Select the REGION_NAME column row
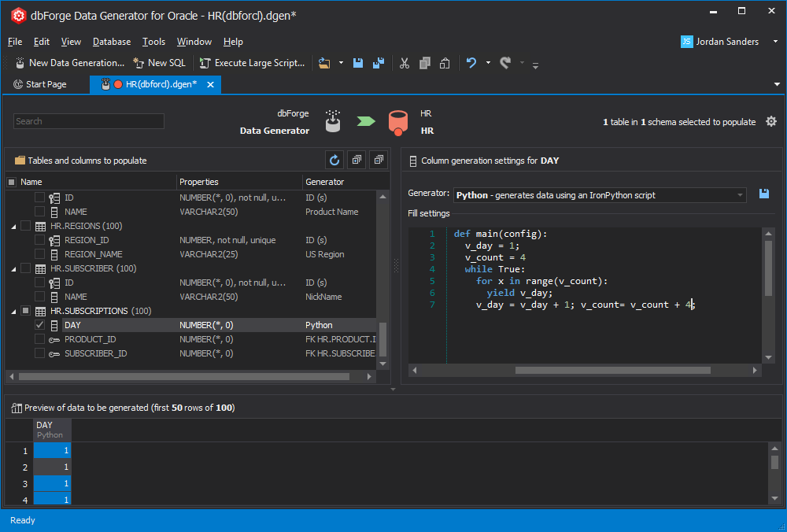The image size is (787, 532). tap(190, 254)
